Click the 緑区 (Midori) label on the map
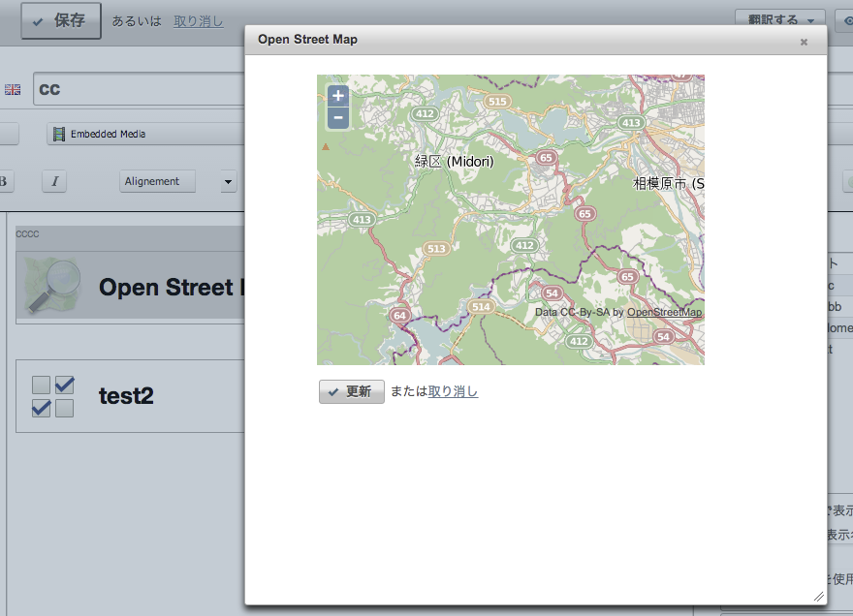The width and height of the screenshot is (853, 616). click(x=455, y=162)
